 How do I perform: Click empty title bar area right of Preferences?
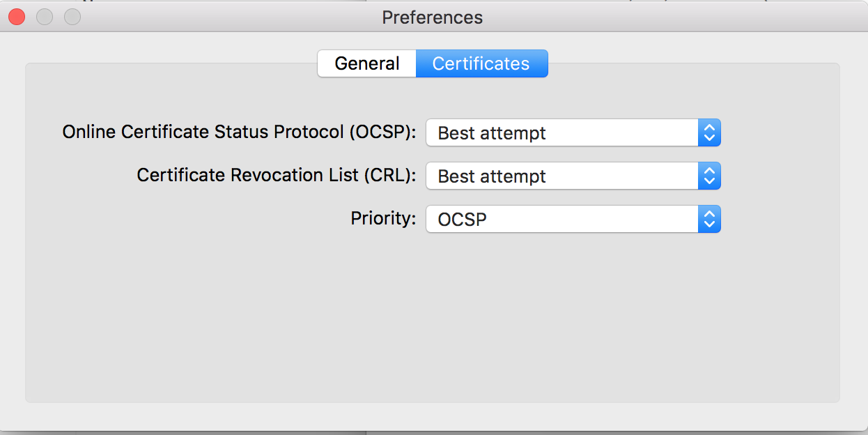click(662, 17)
